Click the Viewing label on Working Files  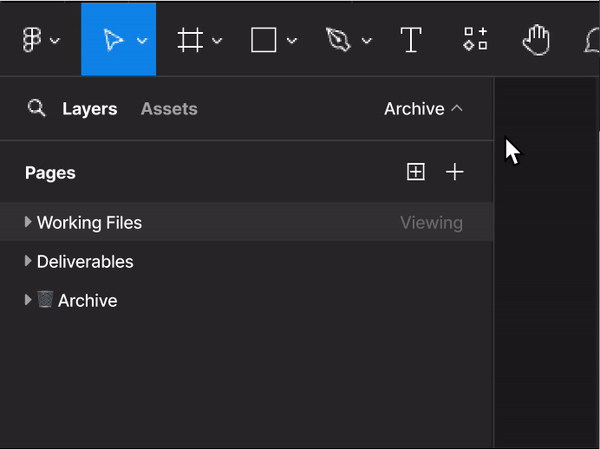pyautogui.click(x=432, y=223)
